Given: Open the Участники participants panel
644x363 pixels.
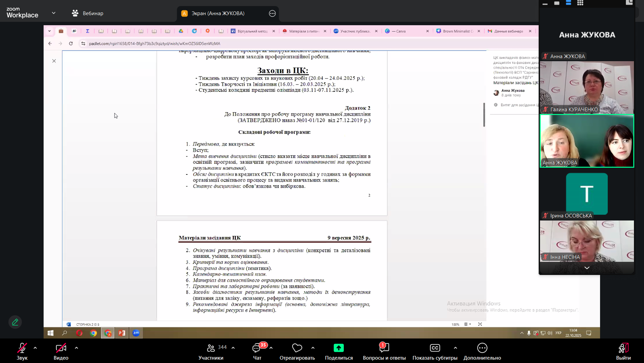Looking at the screenshot, I should (x=211, y=351).
